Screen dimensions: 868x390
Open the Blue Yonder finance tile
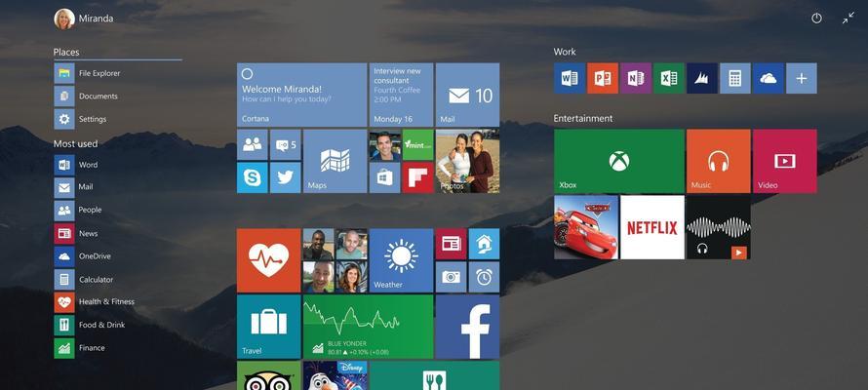click(368, 327)
